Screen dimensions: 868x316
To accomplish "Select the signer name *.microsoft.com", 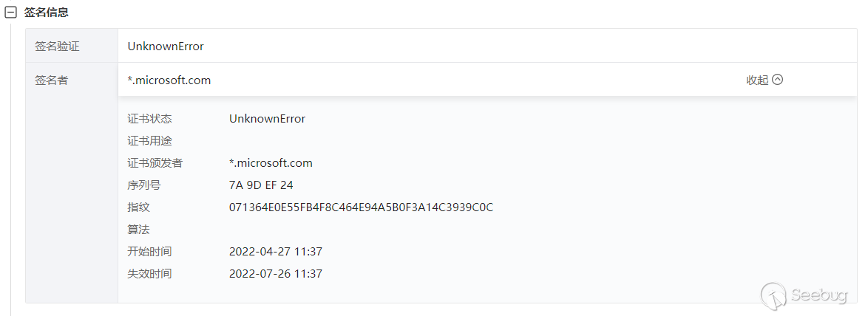I will 169,80.
